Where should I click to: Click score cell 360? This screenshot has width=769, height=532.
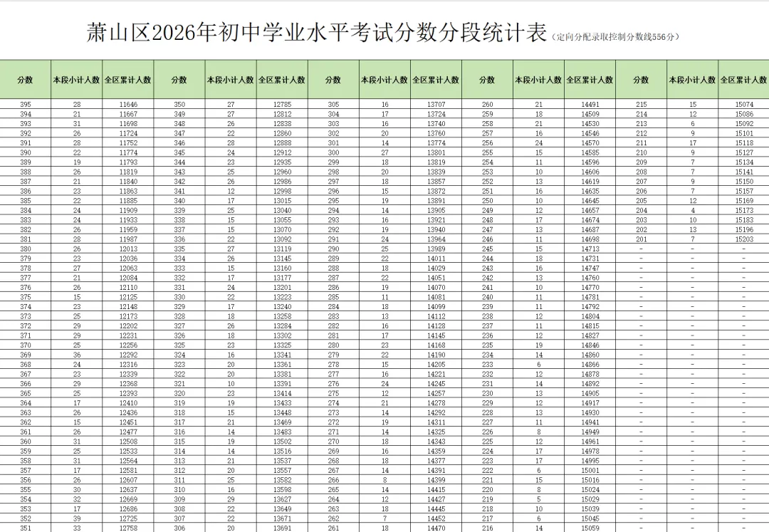26,442
